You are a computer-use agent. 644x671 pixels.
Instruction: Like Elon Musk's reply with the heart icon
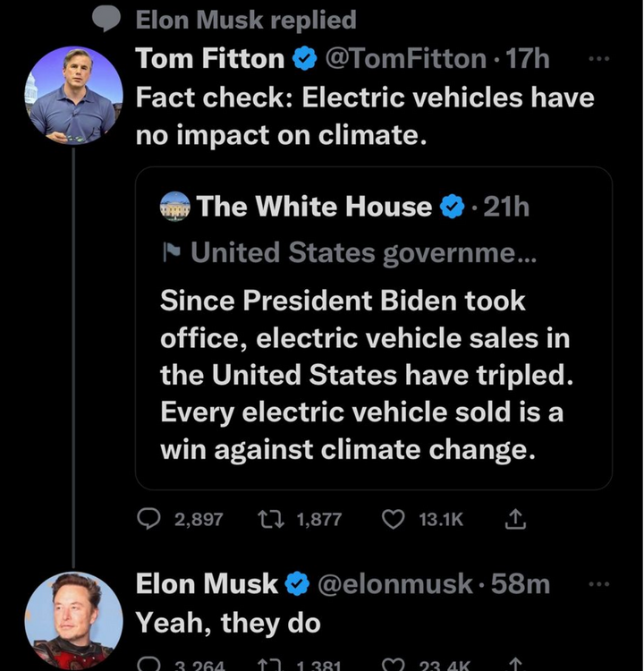393,665
